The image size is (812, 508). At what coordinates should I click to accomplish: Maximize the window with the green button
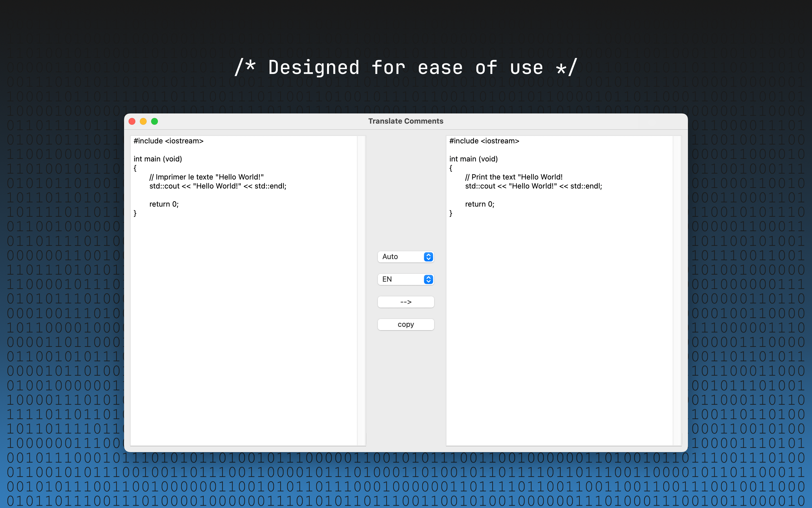tap(154, 121)
